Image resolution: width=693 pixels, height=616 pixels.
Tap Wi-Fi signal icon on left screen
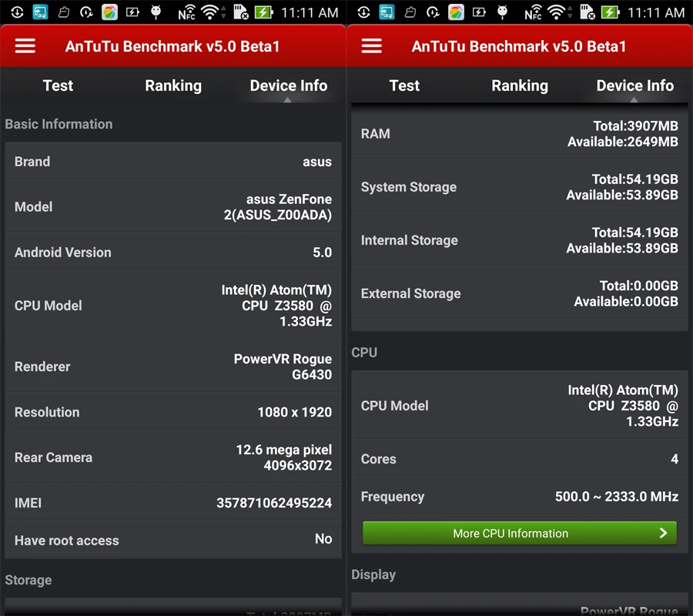click(210, 12)
